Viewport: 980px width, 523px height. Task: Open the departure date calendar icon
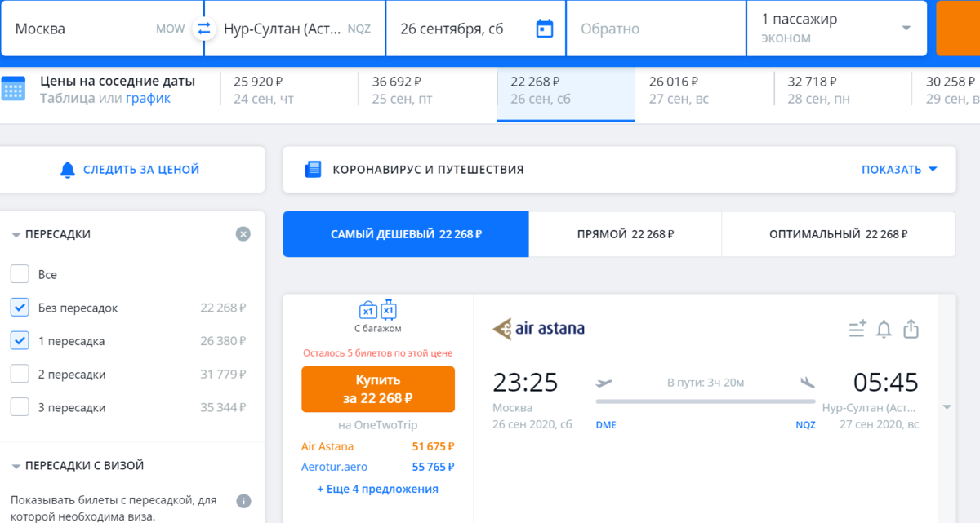point(545,29)
